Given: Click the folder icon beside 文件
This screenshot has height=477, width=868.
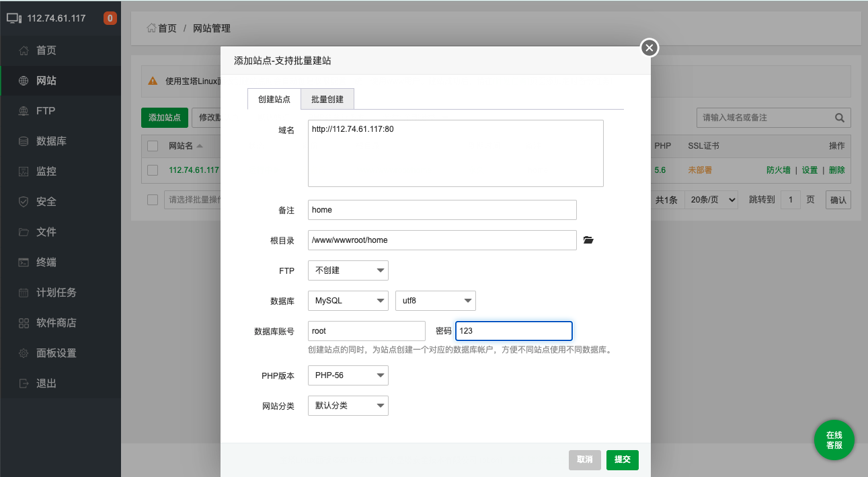Looking at the screenshot, I should pos(24,232).
